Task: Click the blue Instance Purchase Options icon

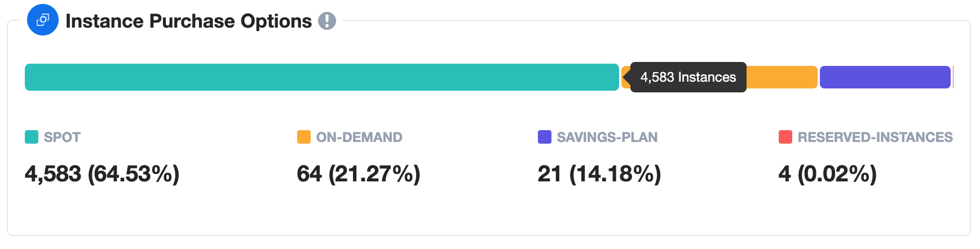Action: 43,20
